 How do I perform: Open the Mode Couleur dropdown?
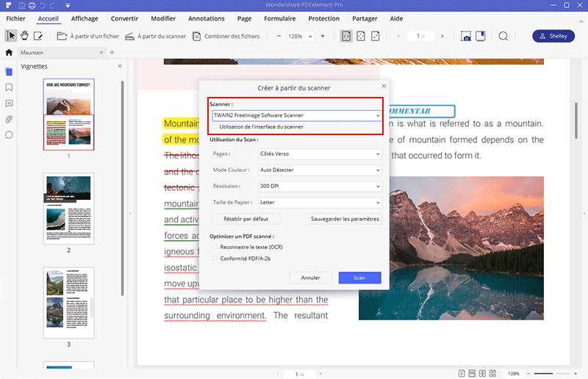click(320, 170)
